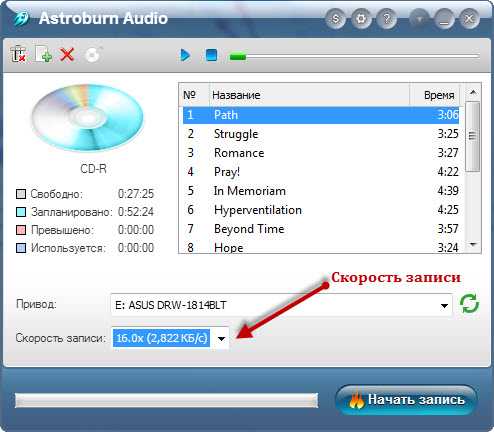The image size is (494, 432).
Task: Open help with the question mark icon
Action: click(x=387, y=19)
